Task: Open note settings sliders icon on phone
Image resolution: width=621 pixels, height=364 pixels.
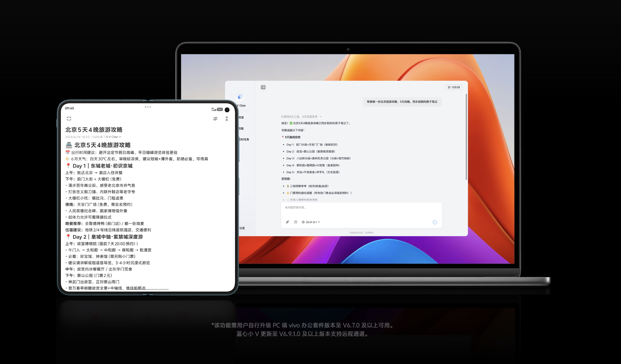Action: click(215, 119)
